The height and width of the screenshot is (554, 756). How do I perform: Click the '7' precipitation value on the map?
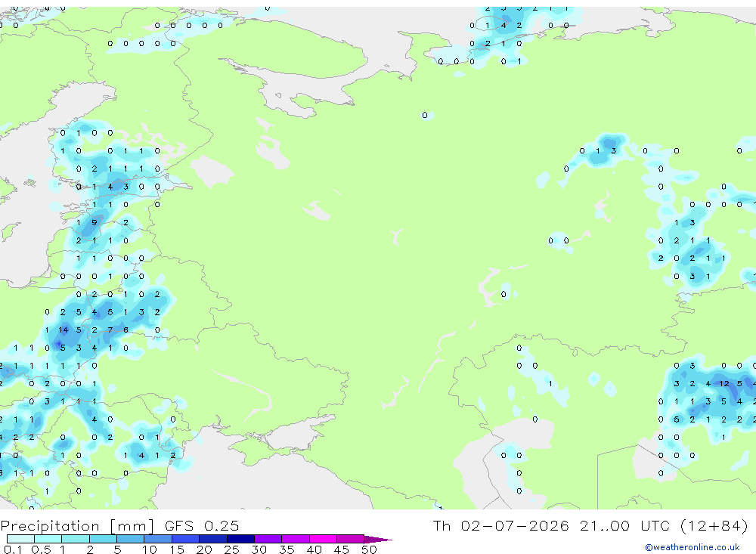tap(110, 330)
